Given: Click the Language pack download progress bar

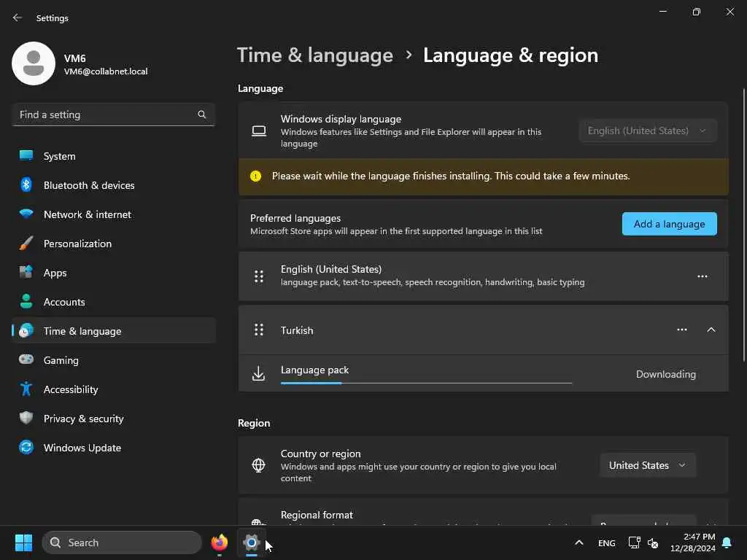Looking at the screenshot, I should click(426, 383).
